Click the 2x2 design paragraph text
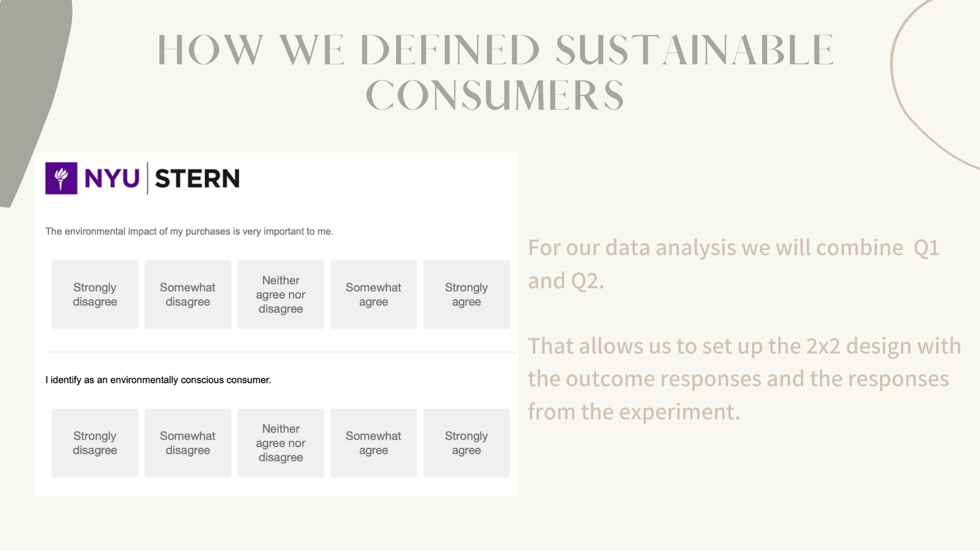The width and height of the screenshot is (980, 551). tap(744, 379)
